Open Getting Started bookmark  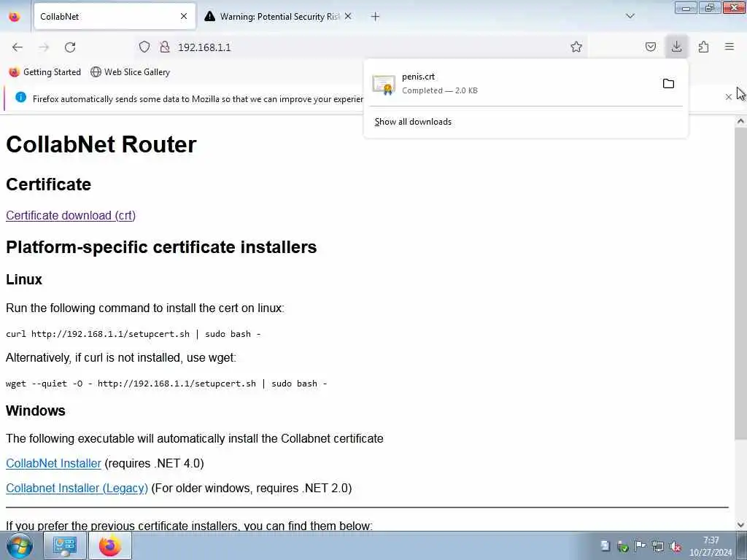(x=45, y=72)
